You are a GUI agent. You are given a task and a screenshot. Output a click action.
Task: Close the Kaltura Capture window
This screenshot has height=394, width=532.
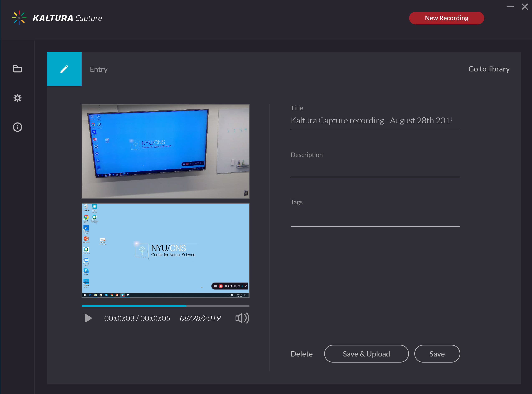coord(525,7)
